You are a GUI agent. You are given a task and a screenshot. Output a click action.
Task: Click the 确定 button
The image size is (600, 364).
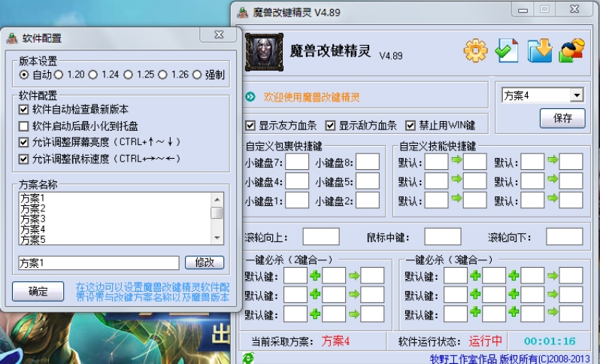point(38,291)
